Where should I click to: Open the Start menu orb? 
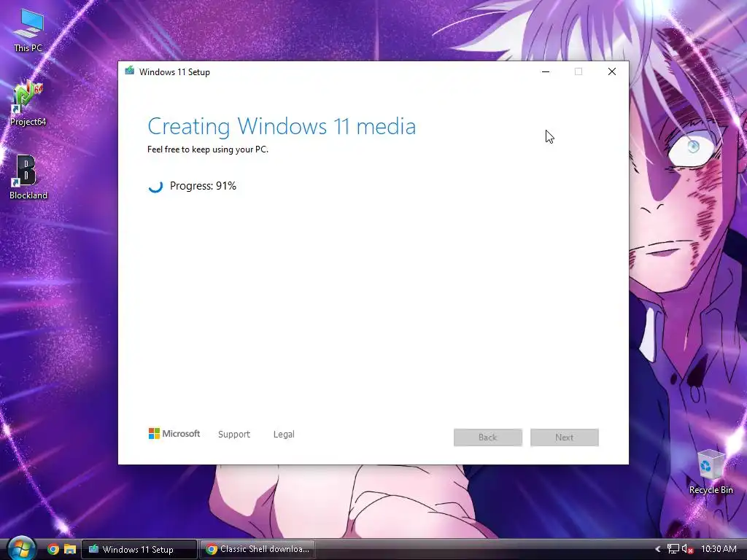click(21, 549)
